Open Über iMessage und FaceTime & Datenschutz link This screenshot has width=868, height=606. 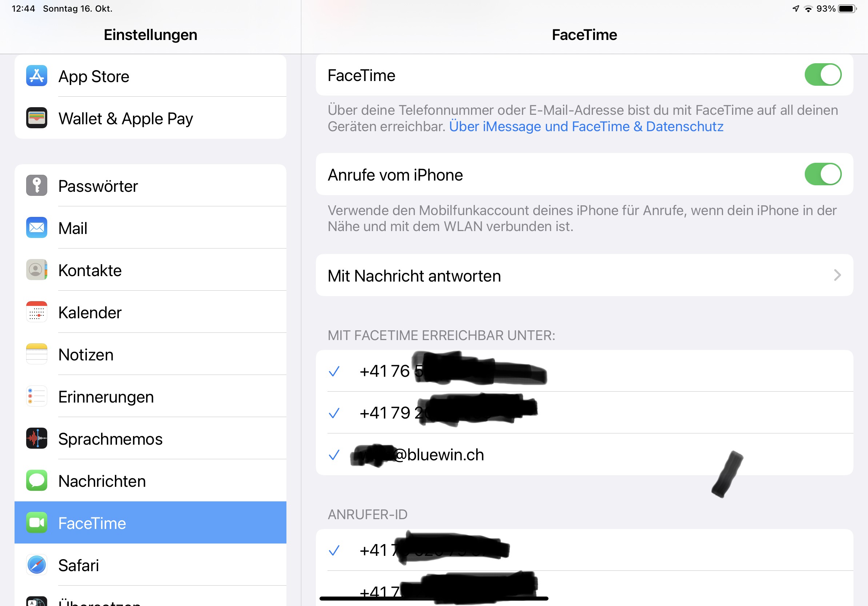(x=586, y=126)
